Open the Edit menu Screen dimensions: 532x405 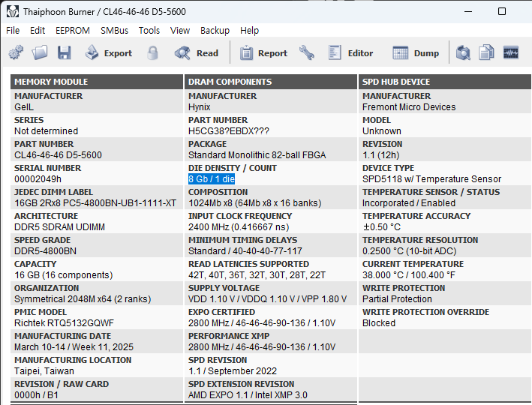coord(38,31)
